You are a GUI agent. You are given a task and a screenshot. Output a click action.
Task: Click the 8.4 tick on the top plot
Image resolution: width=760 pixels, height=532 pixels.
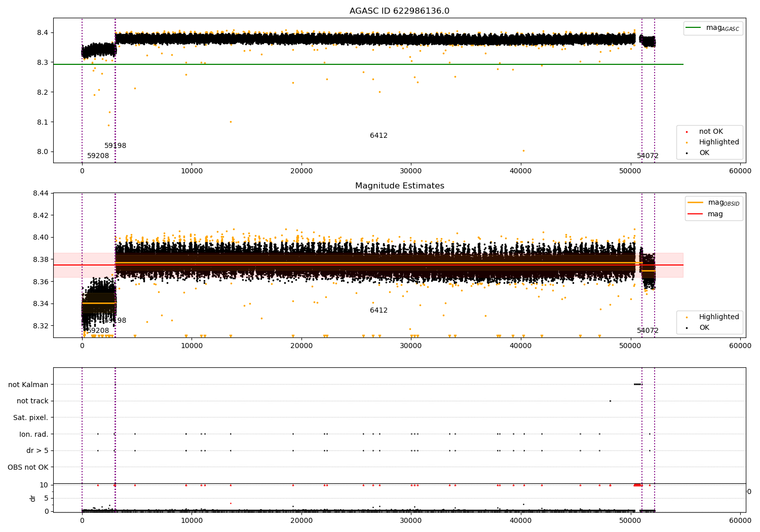coord(42,32)
